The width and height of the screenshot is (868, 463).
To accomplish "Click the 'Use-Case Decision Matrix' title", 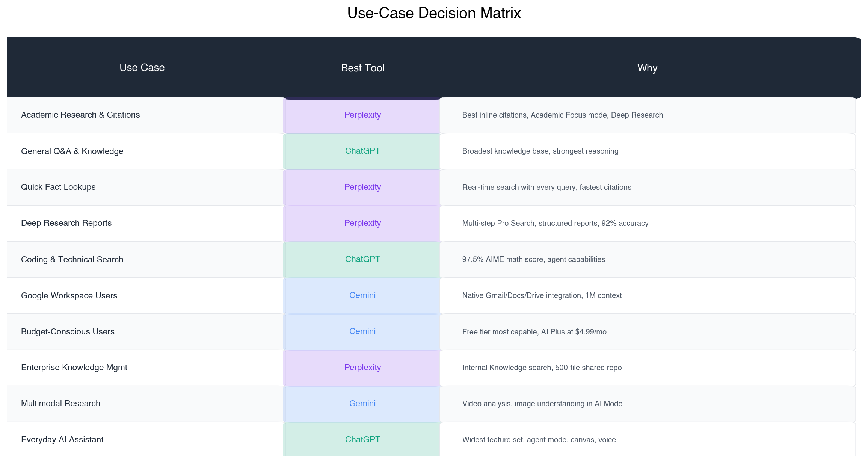I will pyautogui.click(x=434, y=13).
